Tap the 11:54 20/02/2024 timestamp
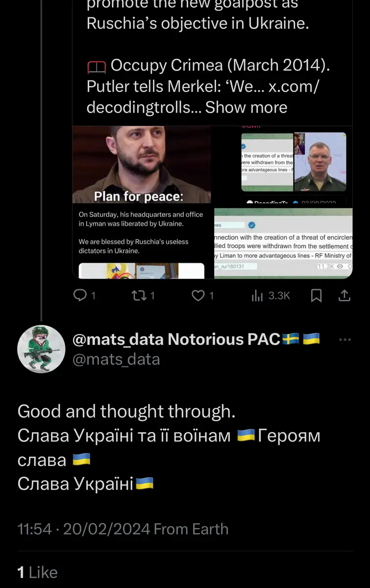 click(x=83, y=529)
